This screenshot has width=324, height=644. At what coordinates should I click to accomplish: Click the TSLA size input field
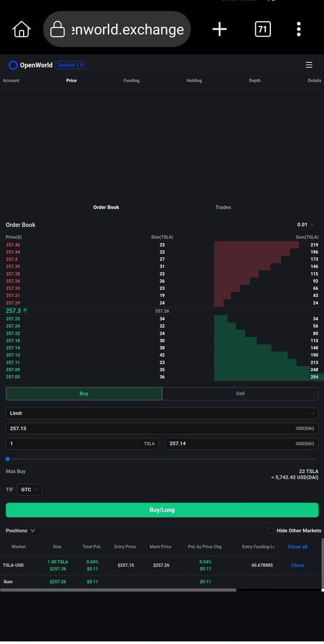(82, 444)
